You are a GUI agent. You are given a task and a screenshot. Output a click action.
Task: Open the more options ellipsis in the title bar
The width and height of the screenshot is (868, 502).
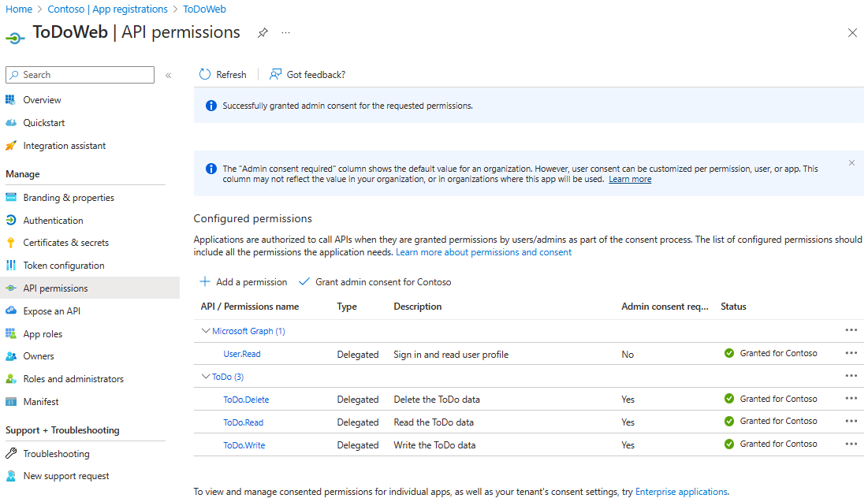coord(285,32)
